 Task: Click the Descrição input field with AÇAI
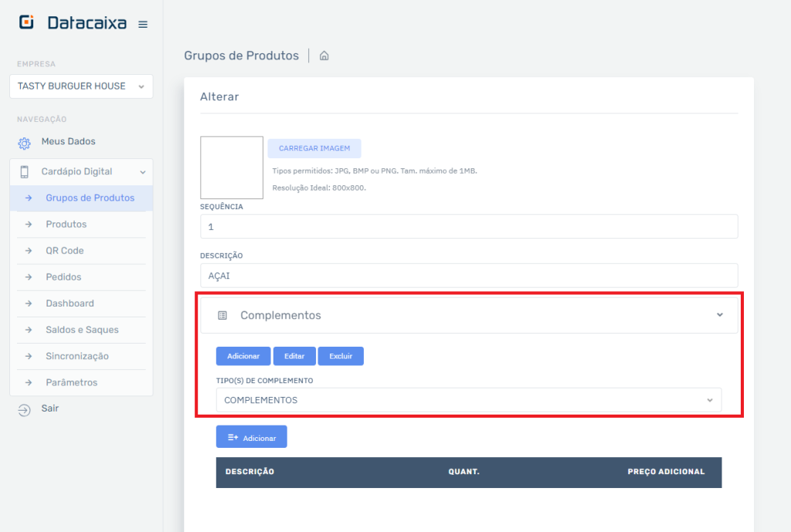[x=468, y=276]
